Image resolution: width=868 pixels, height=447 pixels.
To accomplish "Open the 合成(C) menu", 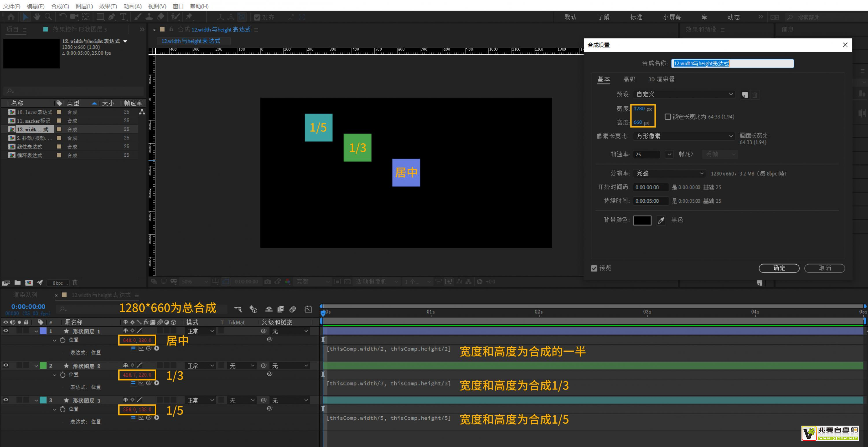I will pyautogui.click(x=60, y=6).
